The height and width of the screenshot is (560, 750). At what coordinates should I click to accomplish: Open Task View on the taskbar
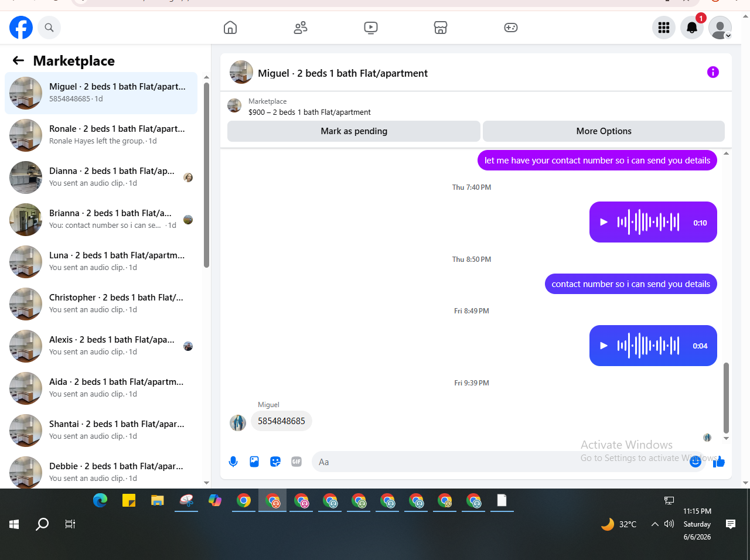coord(70,524)
